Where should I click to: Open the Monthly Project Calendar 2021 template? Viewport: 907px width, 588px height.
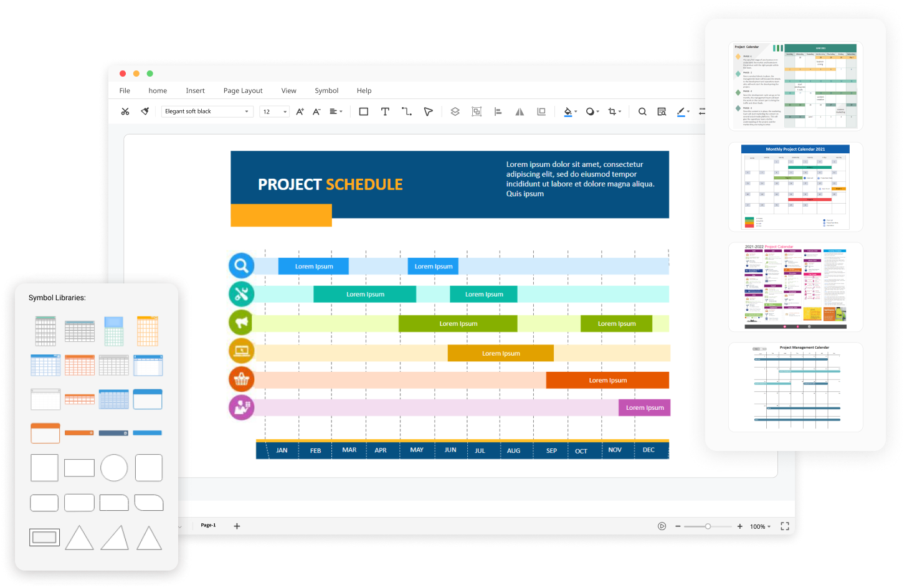coord(795,187)
